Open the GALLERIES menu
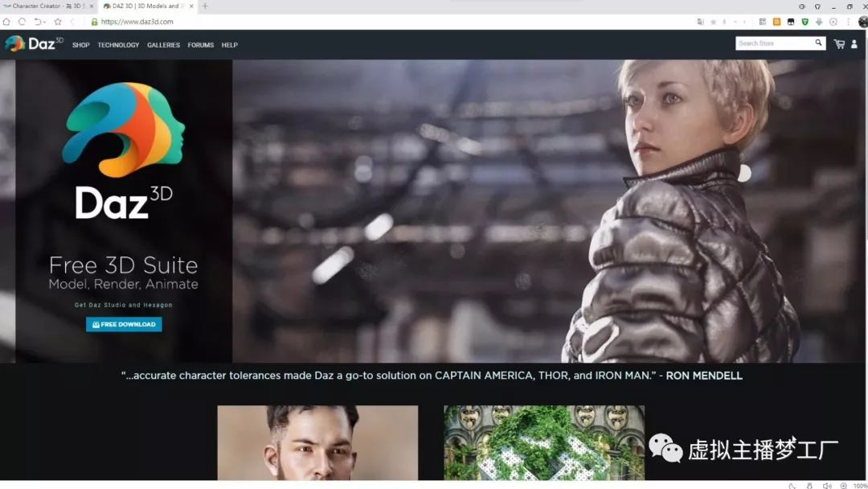Screen dimensions: 868x489 (x=163, y=45)
